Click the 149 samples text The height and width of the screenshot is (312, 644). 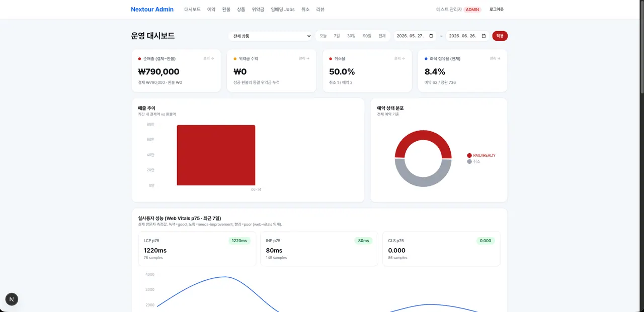(x=276, y=258)
